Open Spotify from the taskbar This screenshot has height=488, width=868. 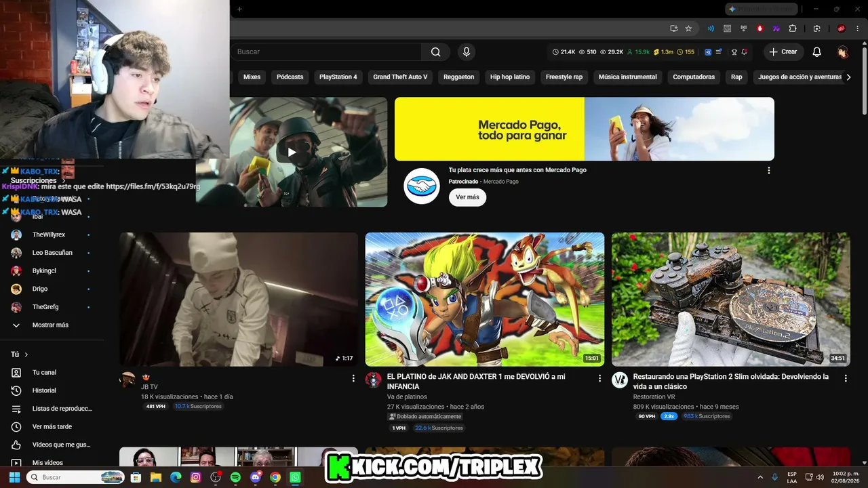click(x=235, y=477)
